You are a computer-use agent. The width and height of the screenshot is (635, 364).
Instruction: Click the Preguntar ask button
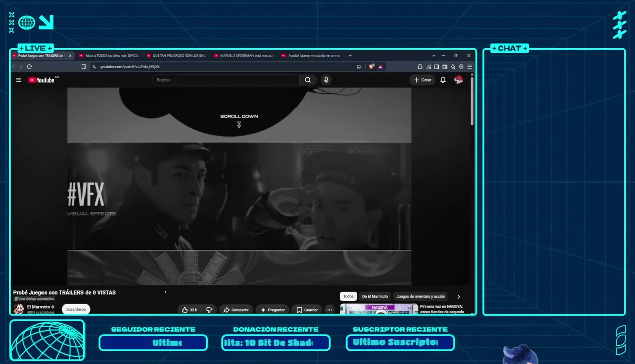point(273,310)
